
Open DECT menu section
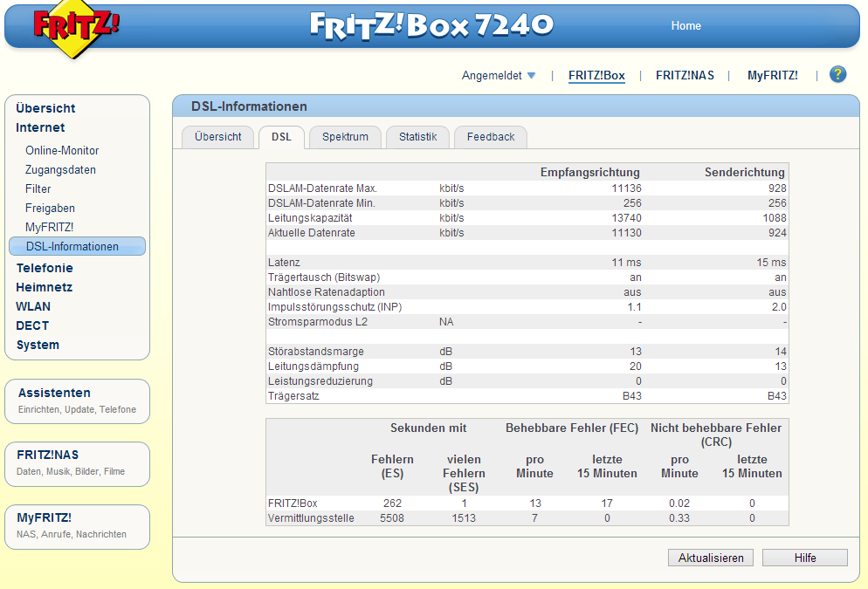coord(32,325)
